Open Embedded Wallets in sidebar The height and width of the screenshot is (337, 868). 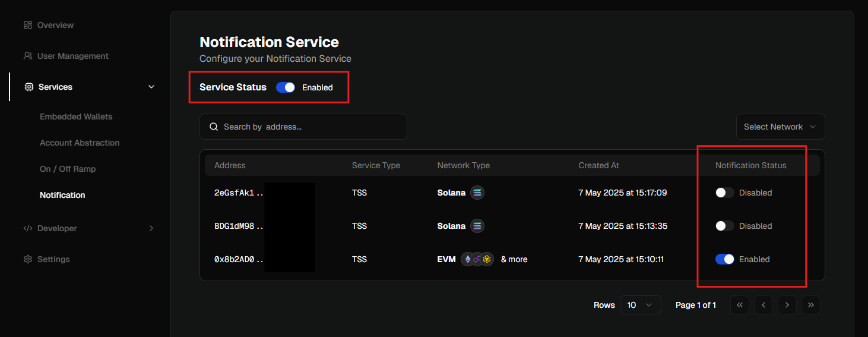[x=76, y=116]
